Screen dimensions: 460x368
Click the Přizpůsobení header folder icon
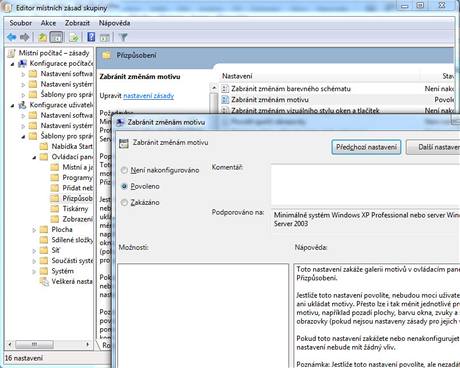coord(107,55)
